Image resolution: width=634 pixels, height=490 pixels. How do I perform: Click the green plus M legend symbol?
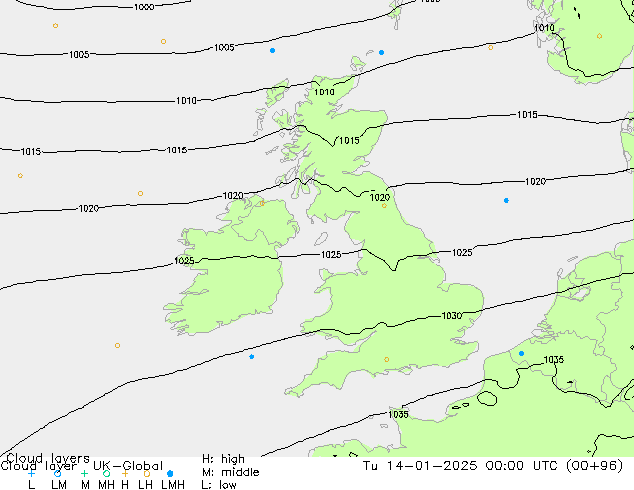[x=84, y=473]
